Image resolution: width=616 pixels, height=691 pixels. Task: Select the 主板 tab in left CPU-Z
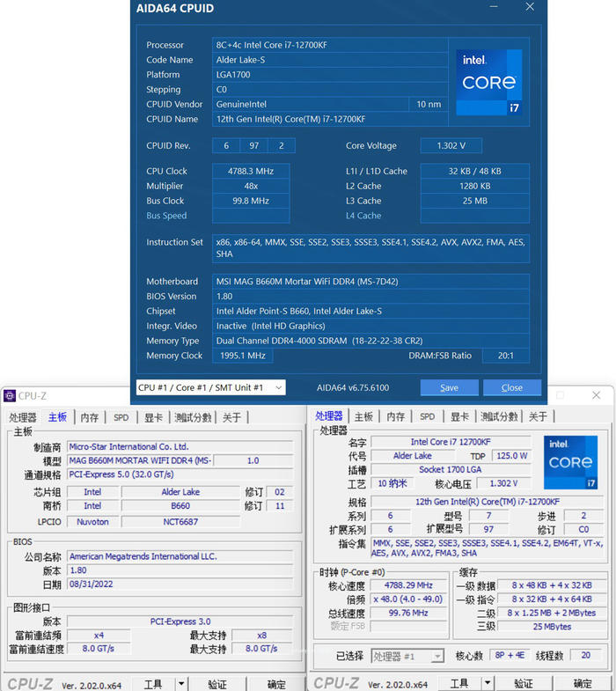pyautogui.click(x=58, y=417)
